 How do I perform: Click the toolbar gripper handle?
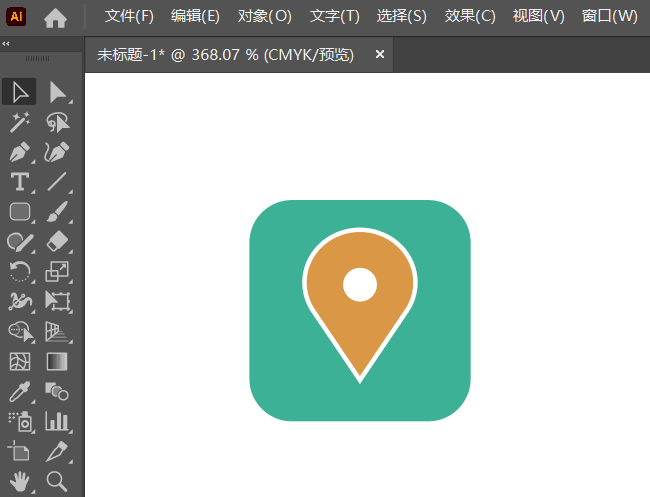[37, 58]
